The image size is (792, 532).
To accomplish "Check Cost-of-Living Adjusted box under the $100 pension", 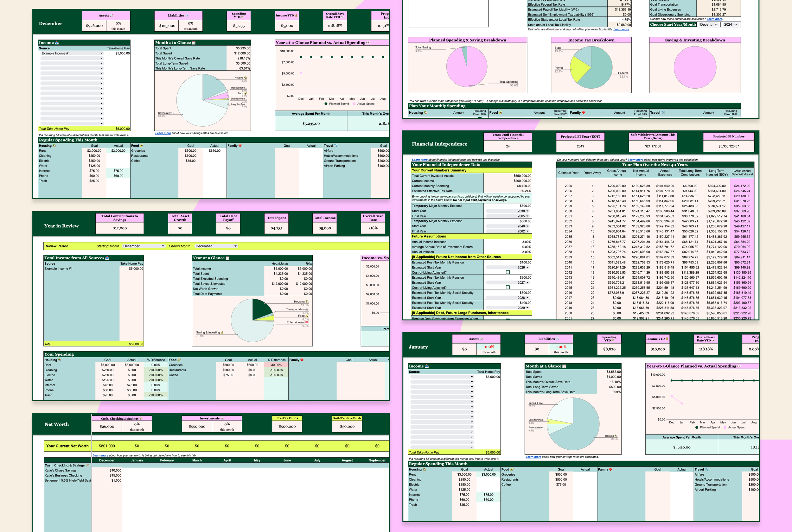I will click(x=508, y=272).
